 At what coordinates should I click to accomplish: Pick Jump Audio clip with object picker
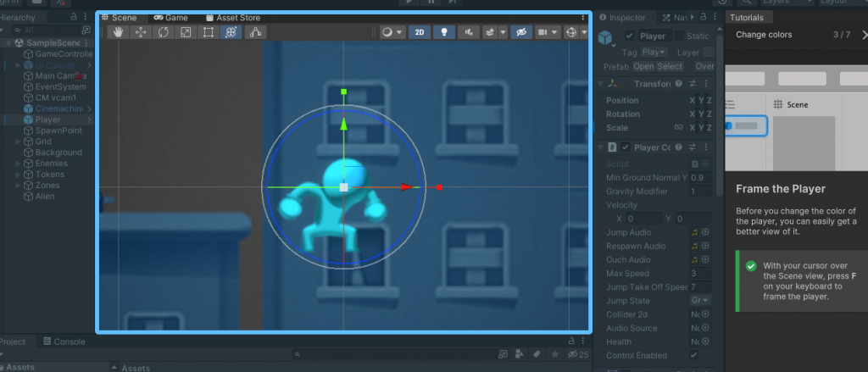click(x=705, y=232)
